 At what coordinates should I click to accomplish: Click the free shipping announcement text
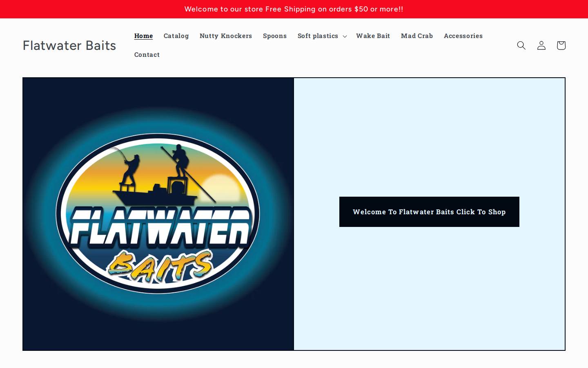(294, 9)
